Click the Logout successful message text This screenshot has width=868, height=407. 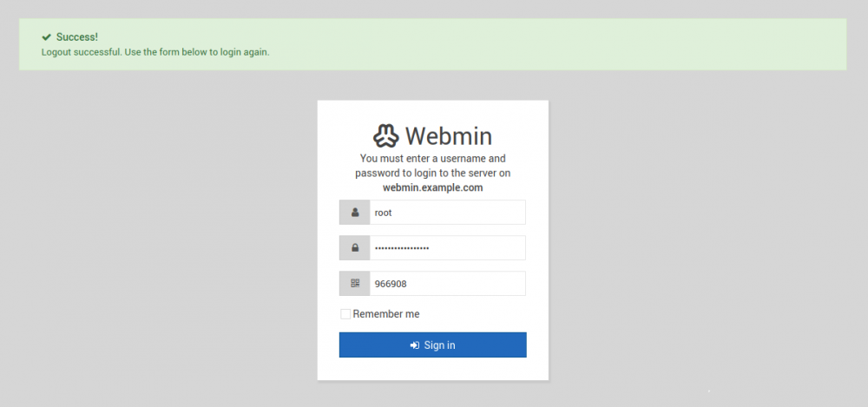coord(155,53)
